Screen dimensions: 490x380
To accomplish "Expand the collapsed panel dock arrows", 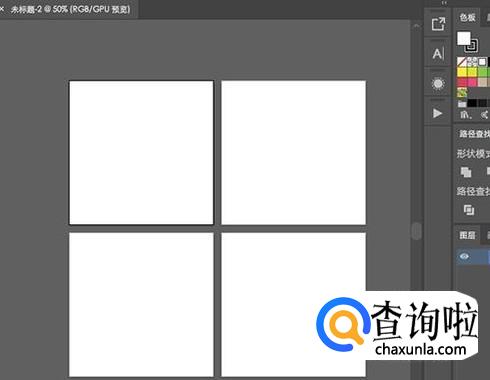I will [444, 3].
